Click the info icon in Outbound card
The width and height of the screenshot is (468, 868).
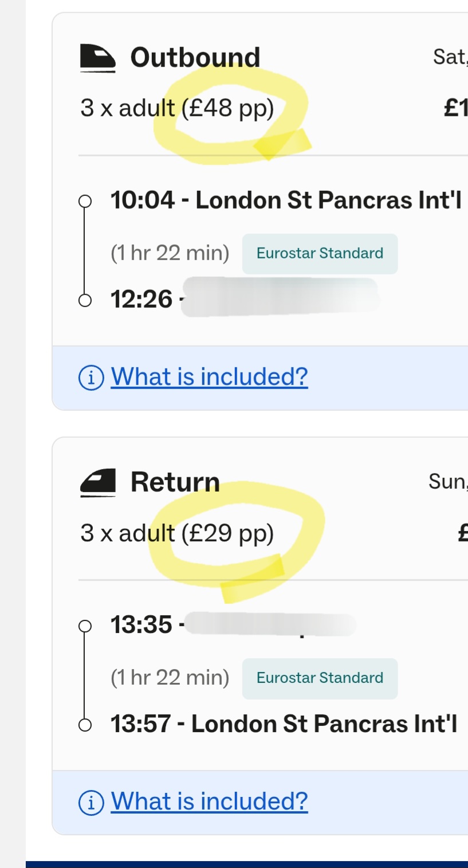tap(91, 378)
